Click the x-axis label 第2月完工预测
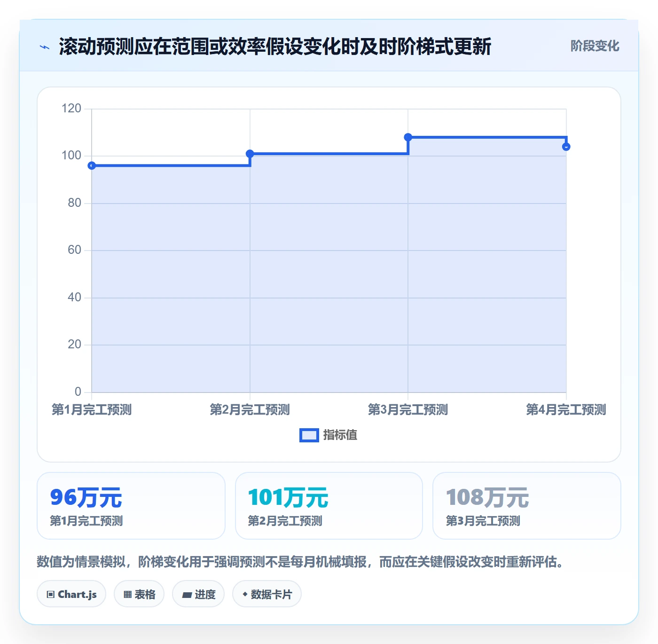The width and height of the screenshot is (658, 644). (250, 410)
